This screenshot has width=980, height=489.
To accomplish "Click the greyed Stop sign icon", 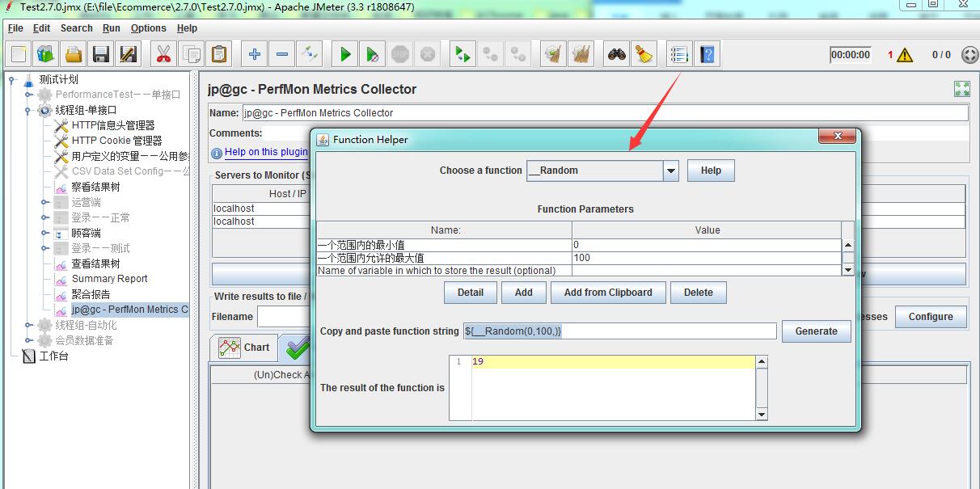I will (x=400, y=54).
